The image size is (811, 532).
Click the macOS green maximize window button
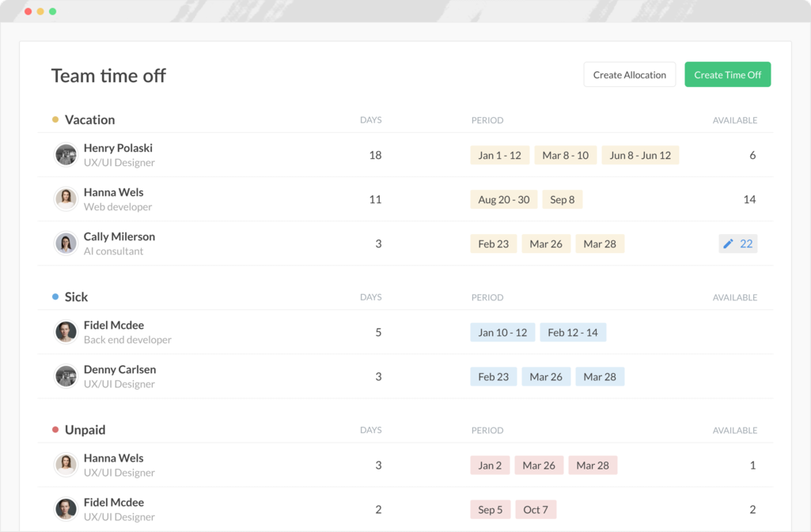click(52, 12)
